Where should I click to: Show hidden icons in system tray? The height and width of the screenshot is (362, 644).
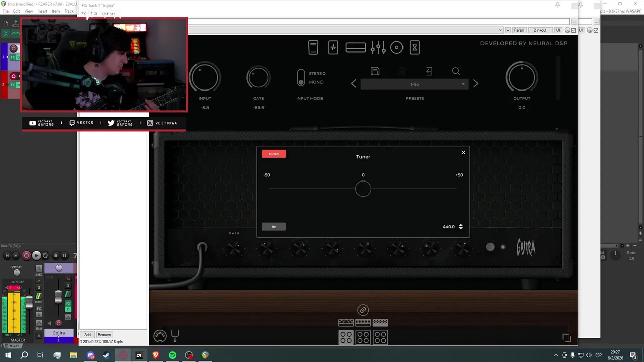[x=556, y=355]
